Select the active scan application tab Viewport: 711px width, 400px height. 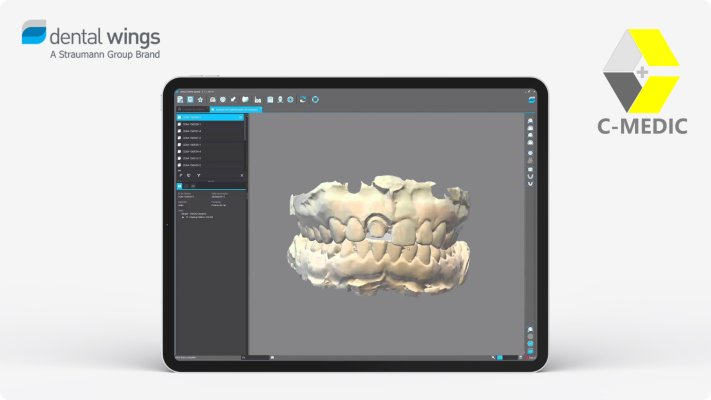click(x=235, y=108)
